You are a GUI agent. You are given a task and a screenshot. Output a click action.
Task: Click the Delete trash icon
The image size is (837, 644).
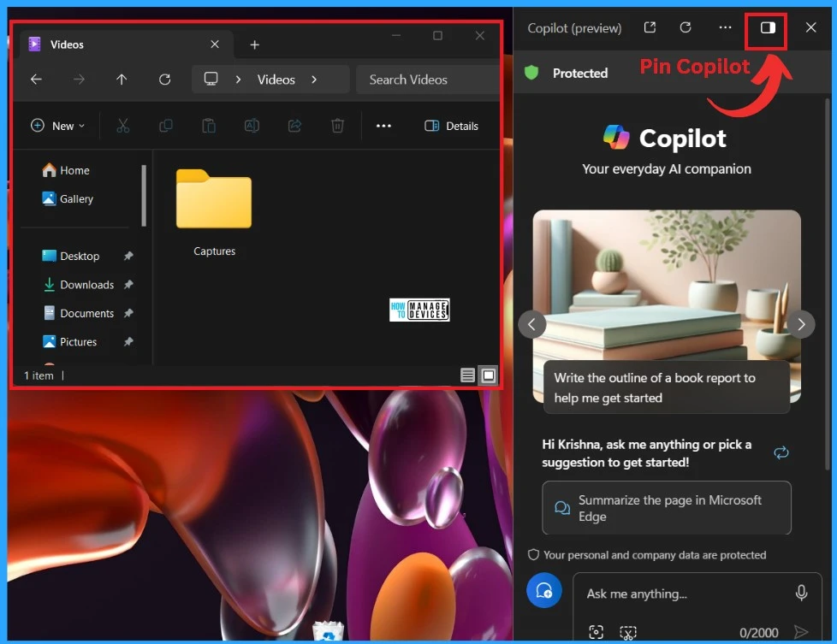pos(337,126)
